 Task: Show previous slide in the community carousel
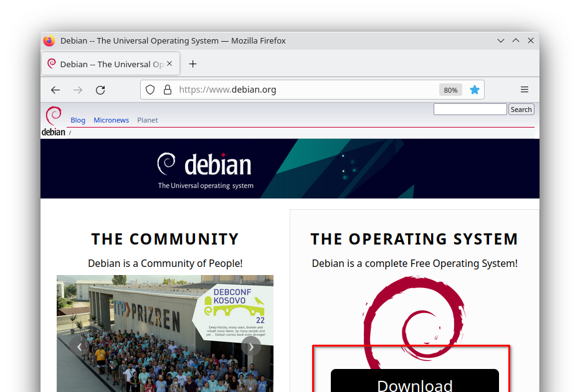(x=79, y=346)
